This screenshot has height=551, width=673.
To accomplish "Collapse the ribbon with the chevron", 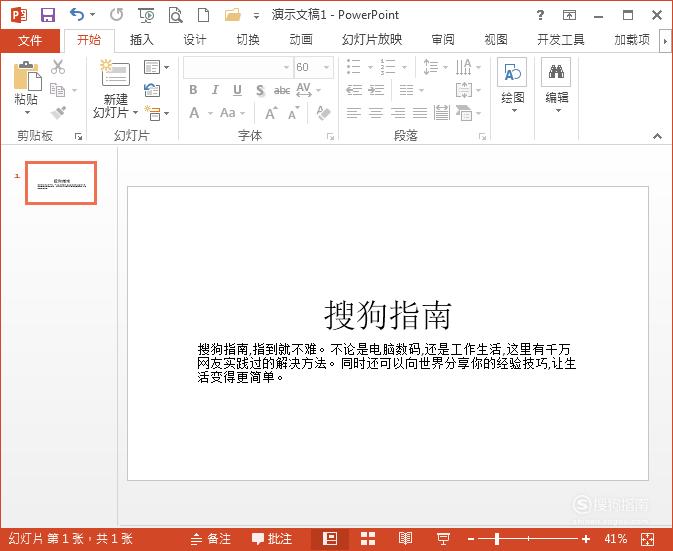I will [x=657, y=136].
